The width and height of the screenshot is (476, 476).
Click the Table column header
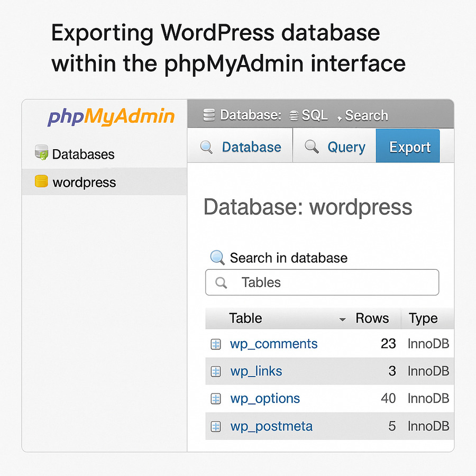(245, 318)
